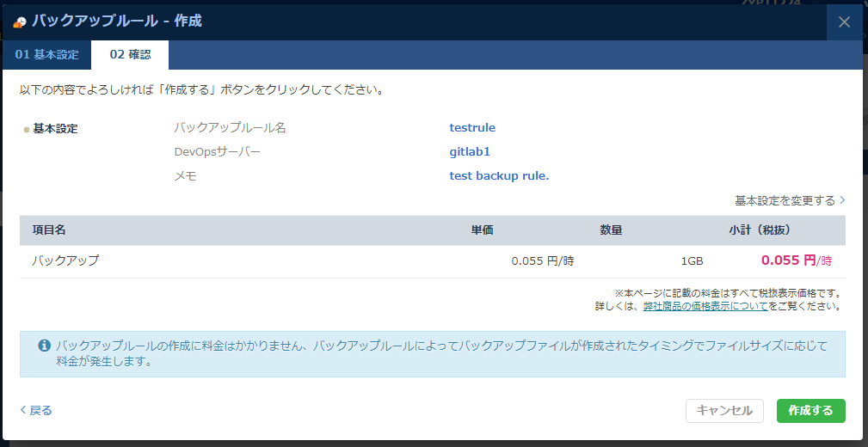Go back using the 戻る link
This screenshot has height=447, width=868.
coord(36,410)
